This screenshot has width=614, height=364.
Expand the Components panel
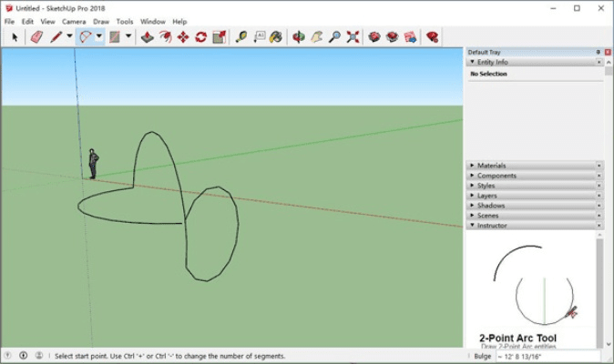472,176
